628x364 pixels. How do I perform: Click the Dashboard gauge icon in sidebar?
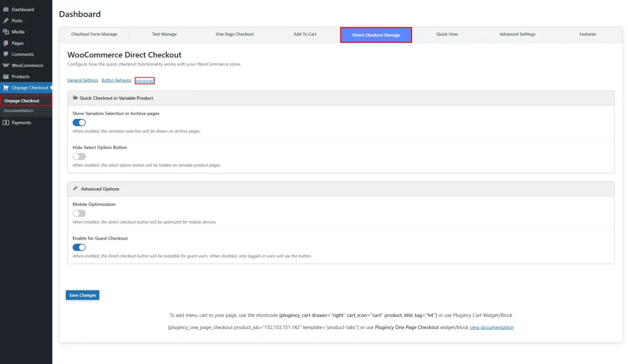6,9
